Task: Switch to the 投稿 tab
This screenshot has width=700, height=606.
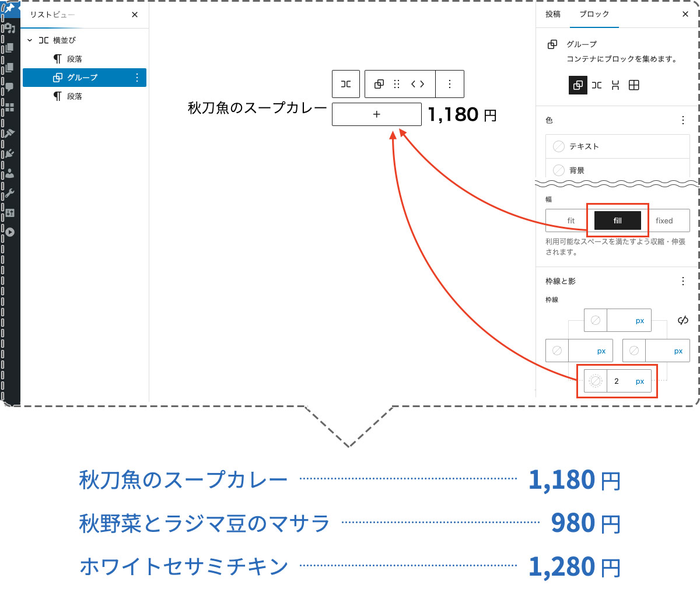Action: [x=552, y=14]
